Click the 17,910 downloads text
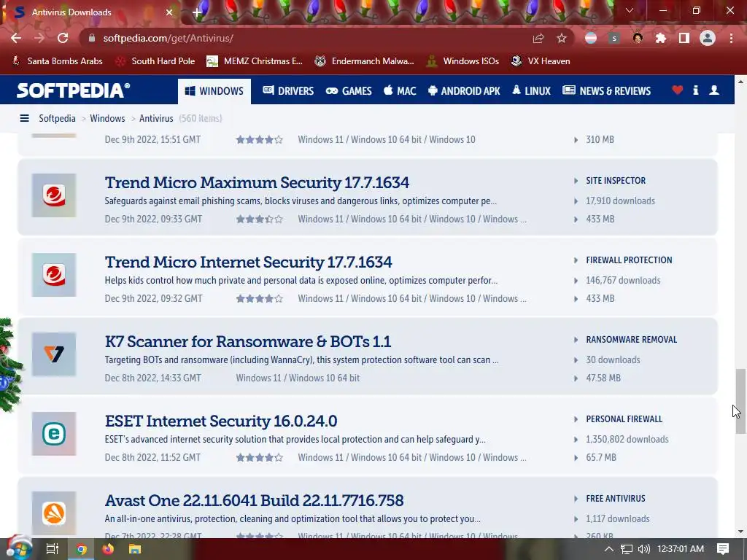This screenshot has width=747, height=560. tap(620, 201)
